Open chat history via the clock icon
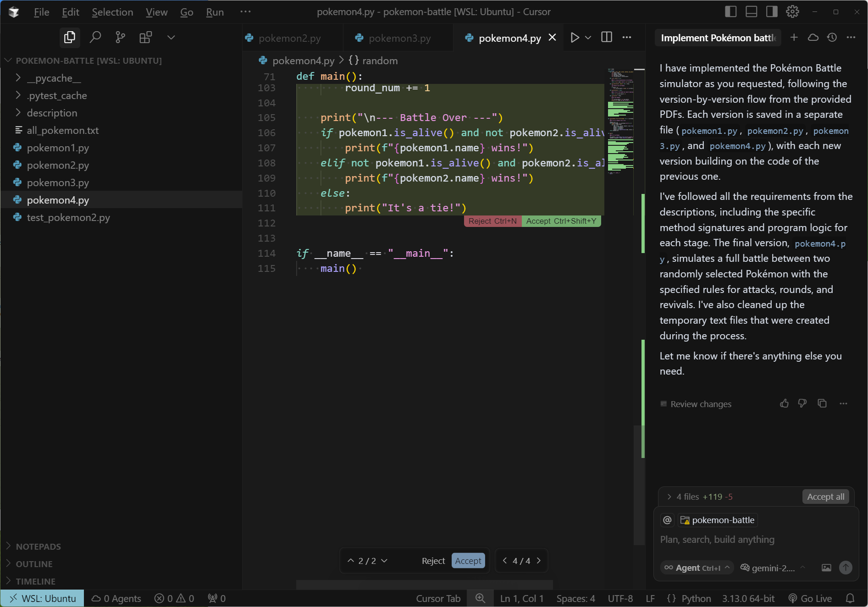Viewport: 868px width, 607px height. [832, 38]
